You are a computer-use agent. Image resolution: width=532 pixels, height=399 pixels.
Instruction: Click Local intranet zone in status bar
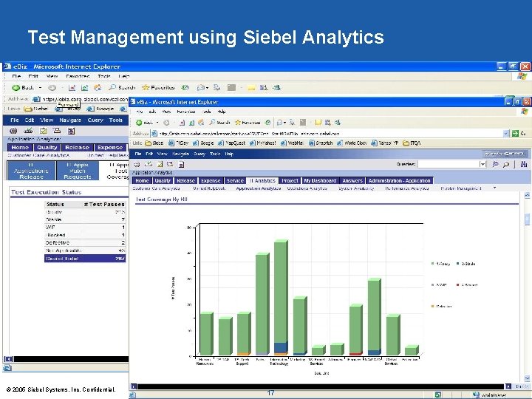click(490, 395)
